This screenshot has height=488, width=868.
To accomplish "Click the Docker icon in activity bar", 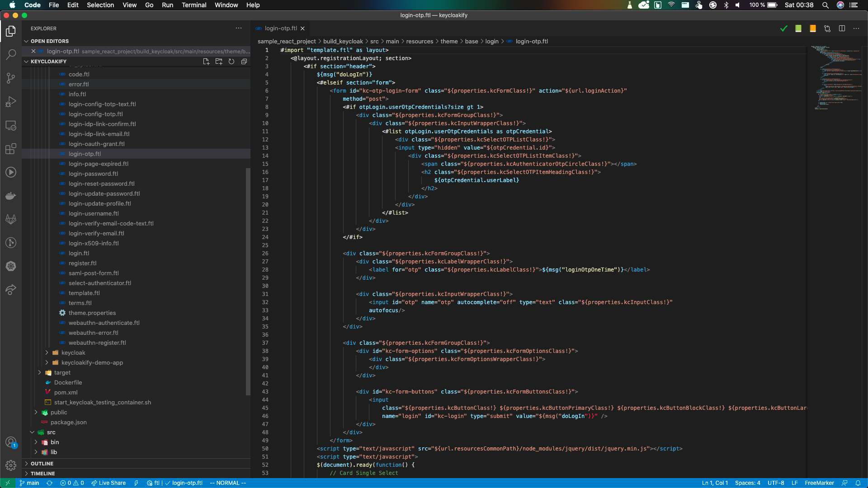I will tap(11, 196).
